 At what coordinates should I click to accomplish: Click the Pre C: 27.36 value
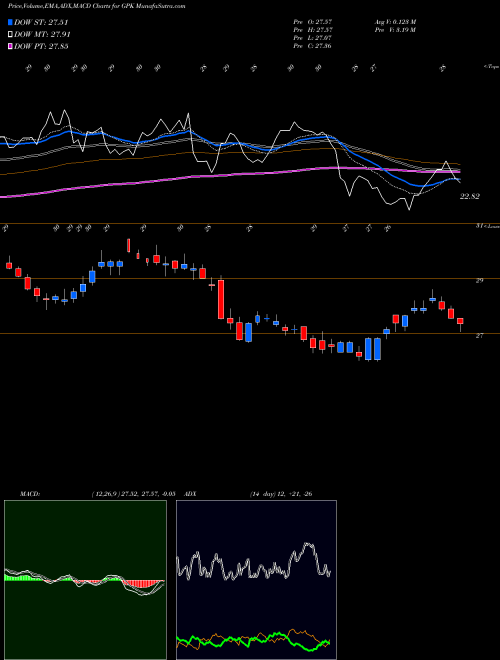(x=312, y=46)
